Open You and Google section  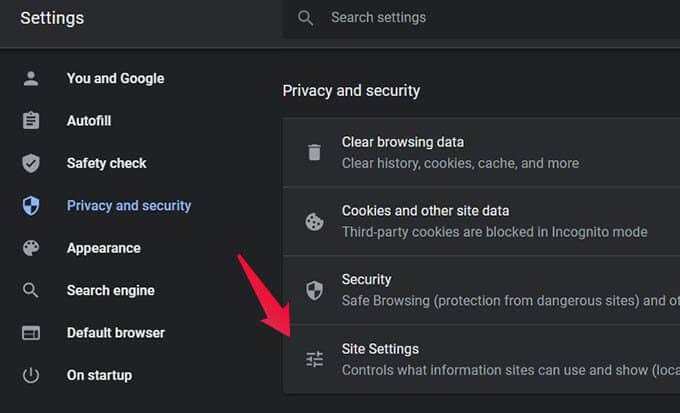click(x=115, y=79)
